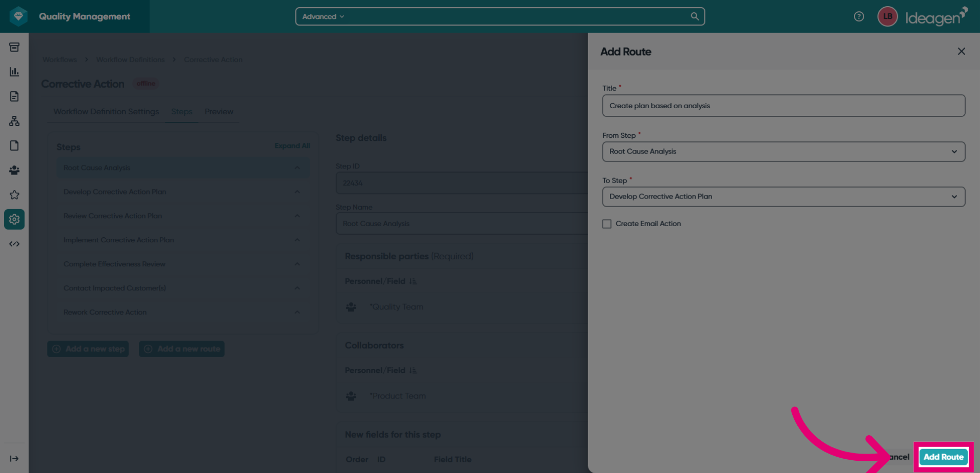
Task: Select Complete Effectiveness Review step
Action: [x=183, y=264]
